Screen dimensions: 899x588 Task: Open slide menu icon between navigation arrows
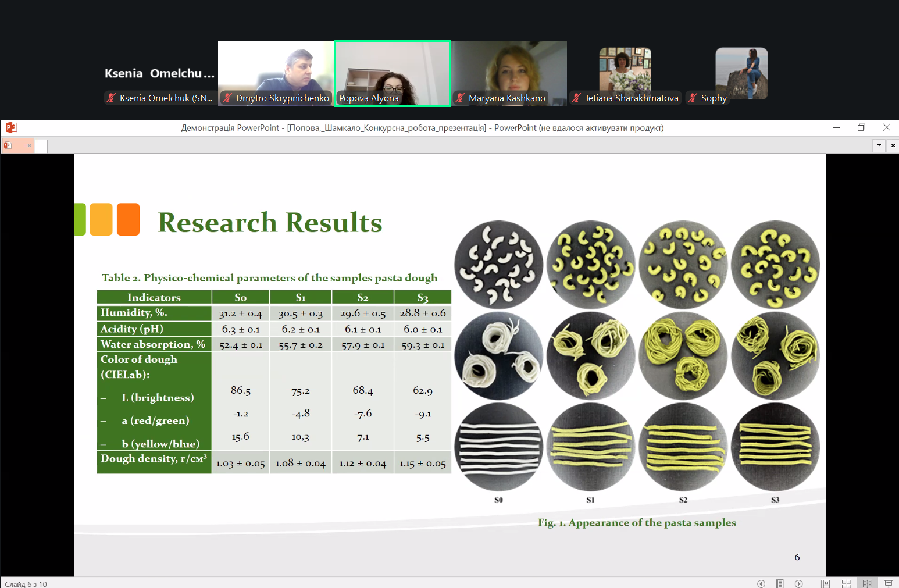[780, 583]
